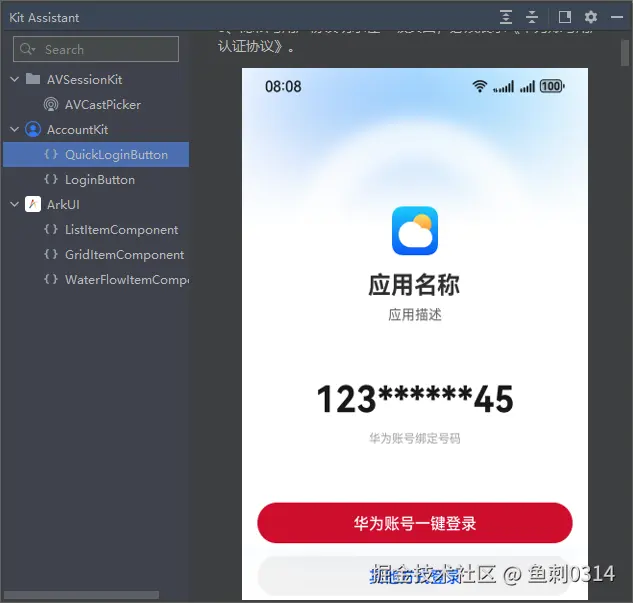
Task: Click the braces icon beside ListItemComponent
Action: tap(51, 229)
